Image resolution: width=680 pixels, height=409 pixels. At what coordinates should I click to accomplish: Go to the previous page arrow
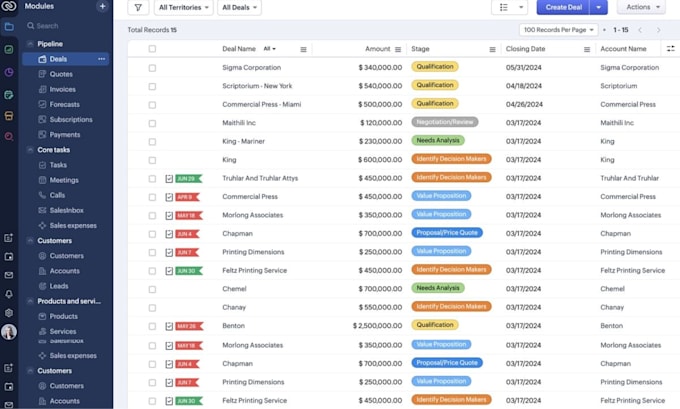tap(640, 30)
